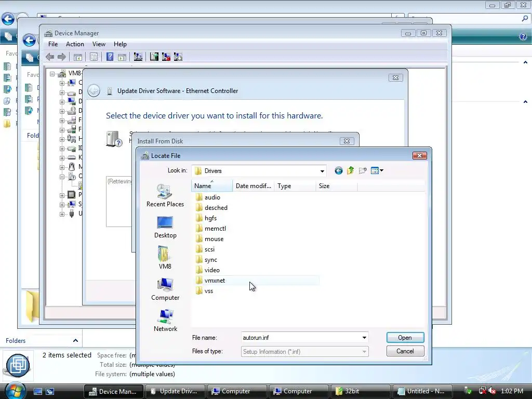Sort file list by Name column

tap(212, 186)
